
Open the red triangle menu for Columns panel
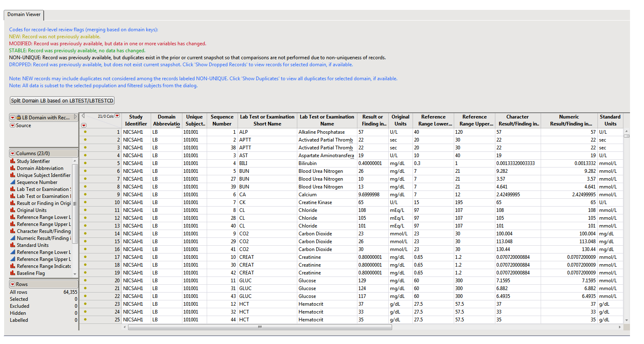[x=13, y=153]
